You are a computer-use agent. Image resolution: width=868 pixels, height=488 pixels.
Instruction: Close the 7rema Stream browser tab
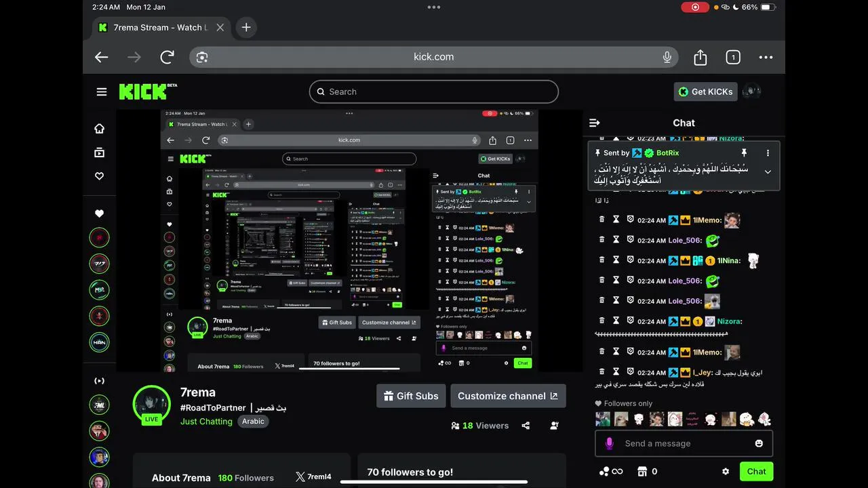(x=220, y=28)
